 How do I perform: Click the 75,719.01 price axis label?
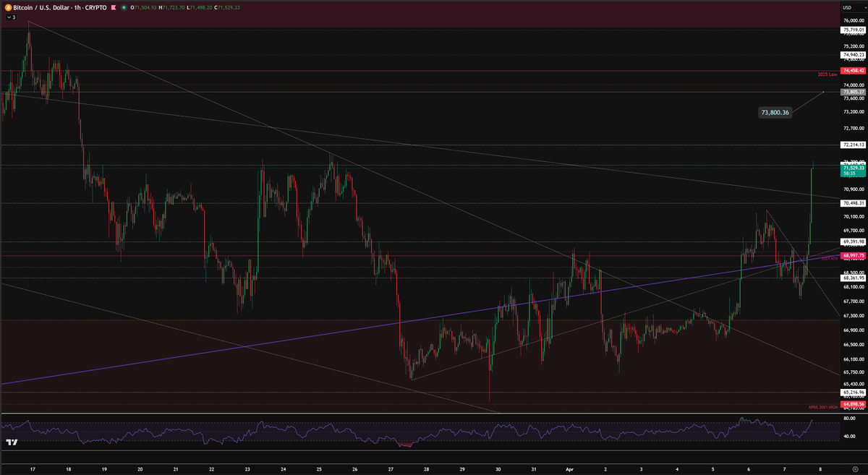(x=854, y=30)
